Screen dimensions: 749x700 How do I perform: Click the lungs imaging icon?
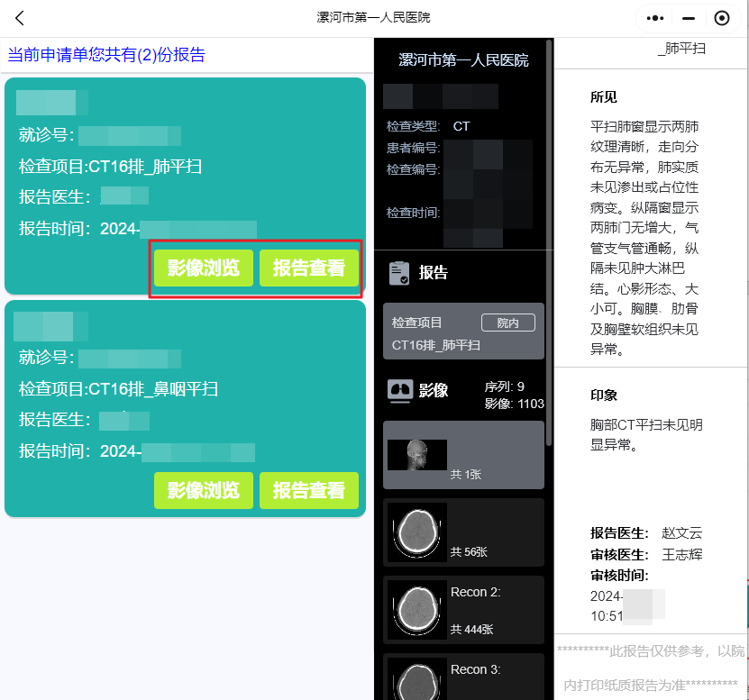click(x=399, y=390)
